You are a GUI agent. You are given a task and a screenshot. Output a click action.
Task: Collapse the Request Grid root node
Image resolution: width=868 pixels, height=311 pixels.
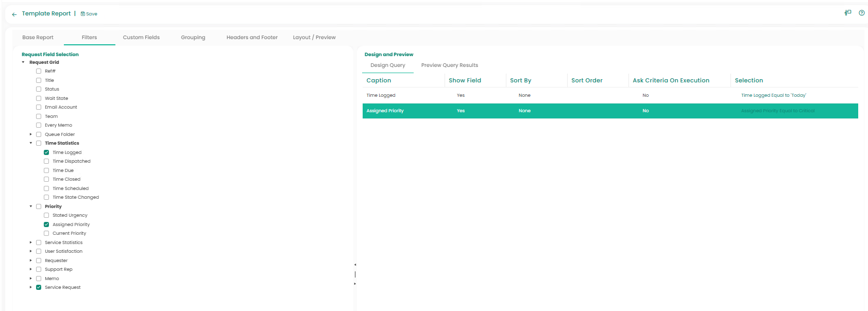[23, 62]
